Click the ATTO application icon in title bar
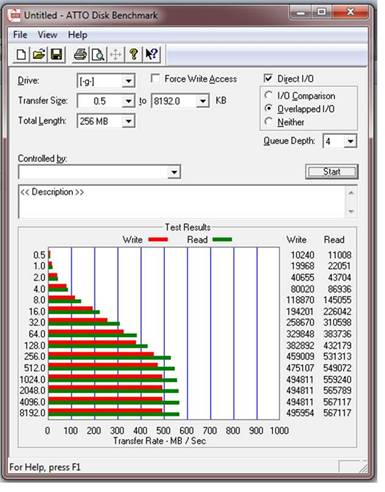This screenshot has height=492, width=385. tap(14, 15)
